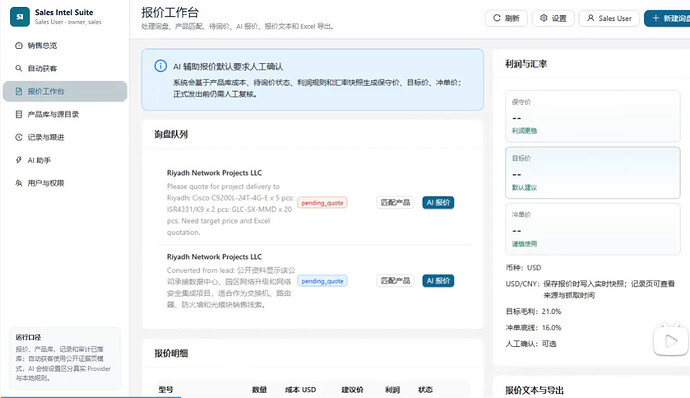Click the 建议价 column header
The height and width of the screenshot is (398, 690).
tap(352, 390)
